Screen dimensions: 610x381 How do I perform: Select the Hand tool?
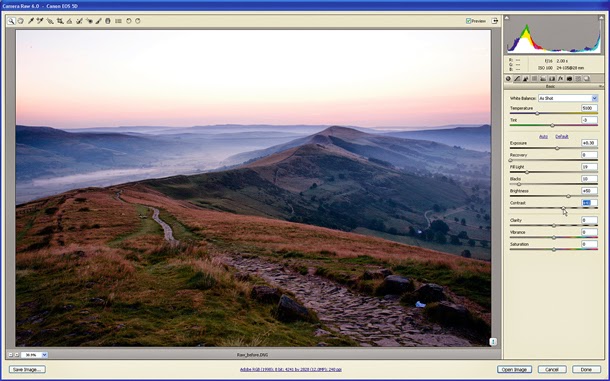pos(20,21)
